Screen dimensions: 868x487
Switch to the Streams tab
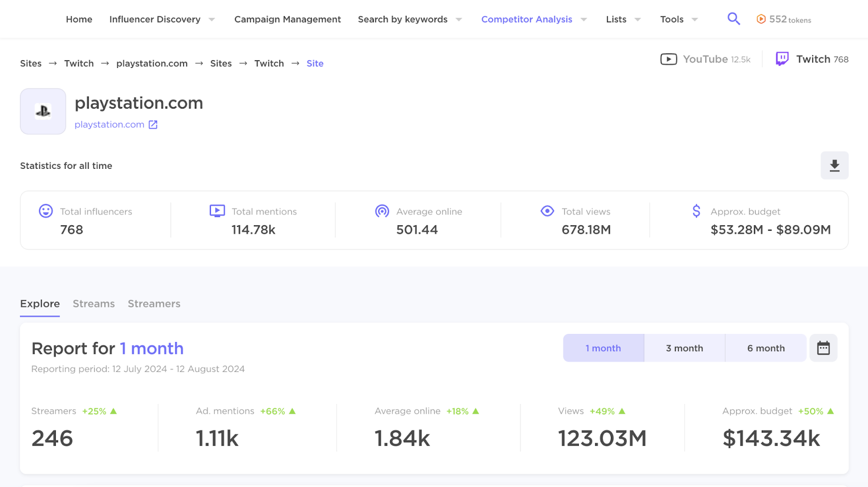[94, 304]
